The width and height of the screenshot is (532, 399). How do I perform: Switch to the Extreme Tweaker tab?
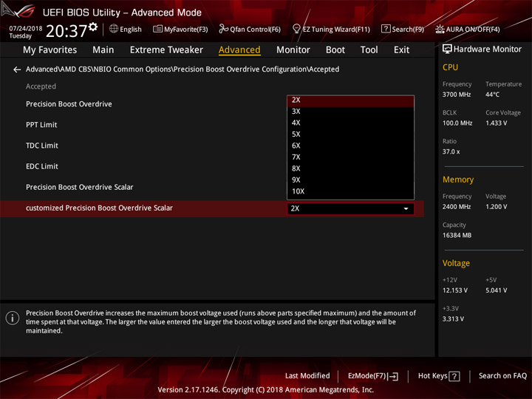coord(166,50)
